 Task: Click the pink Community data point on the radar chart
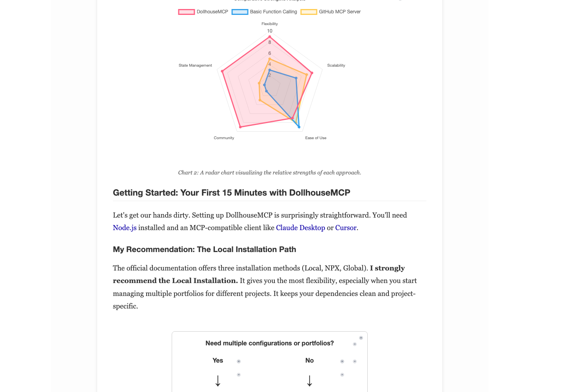[x=240, y=127]
